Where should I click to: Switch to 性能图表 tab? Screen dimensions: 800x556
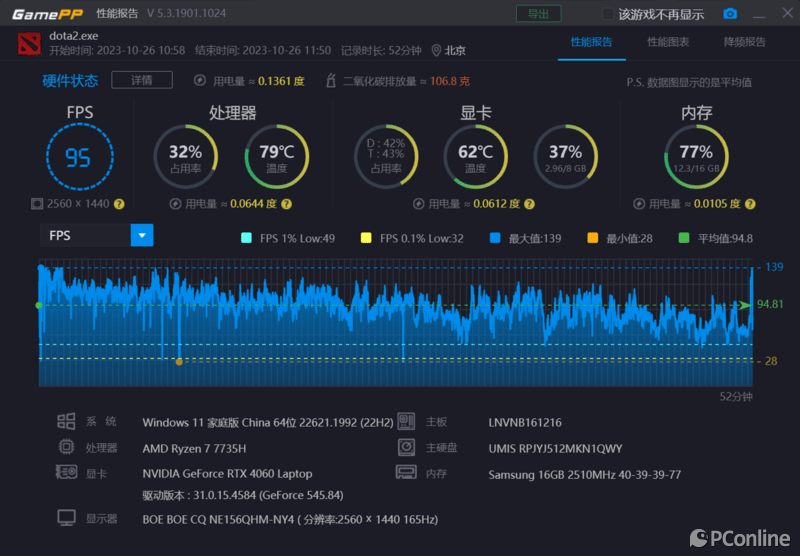click(668, 42)
